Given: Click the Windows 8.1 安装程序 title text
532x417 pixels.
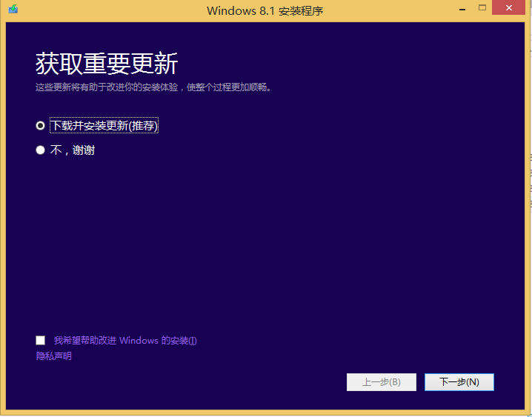Looking at the screenshot, I should click(x=265, y=11).
